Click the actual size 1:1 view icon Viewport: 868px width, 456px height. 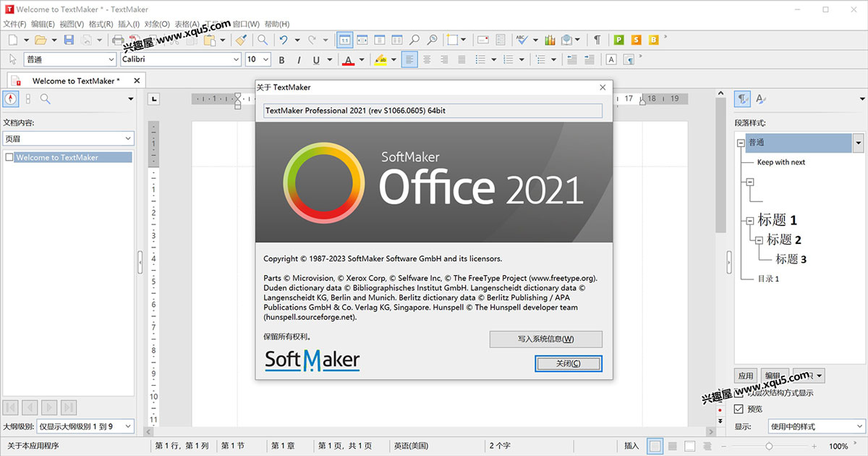pyautogui.click(x=345, y=40)
